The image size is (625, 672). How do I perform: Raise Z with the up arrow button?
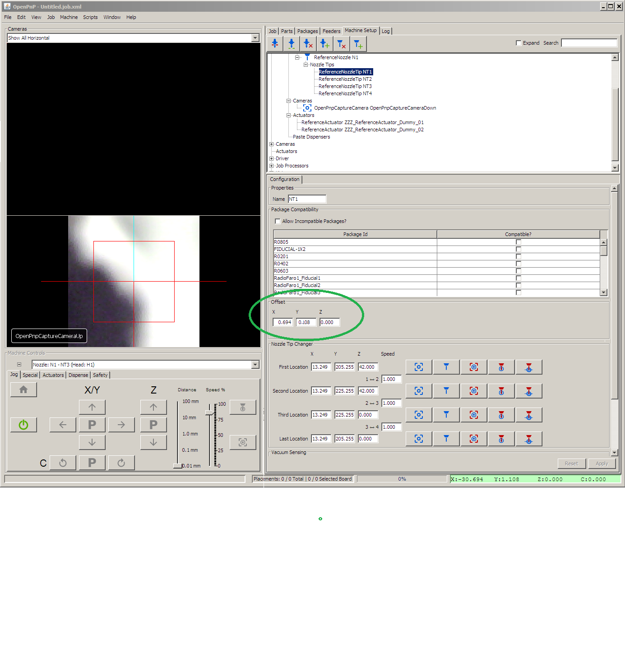click(153, 407)
